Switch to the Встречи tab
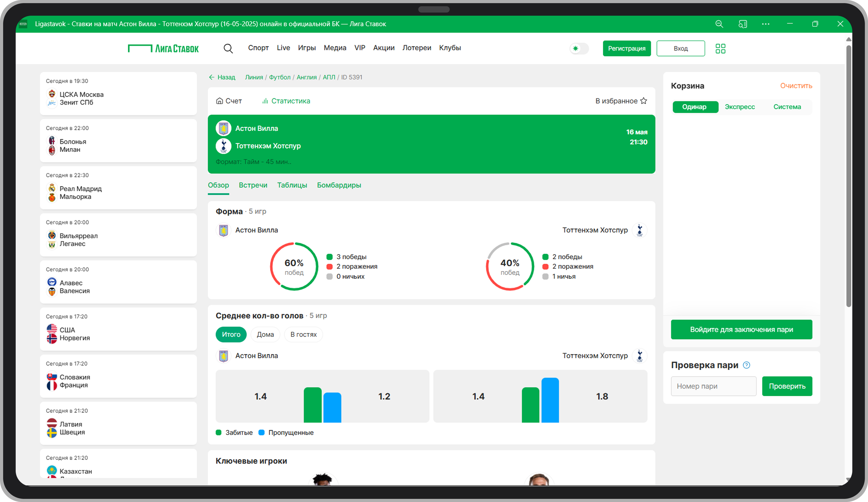 coord(253,185)
